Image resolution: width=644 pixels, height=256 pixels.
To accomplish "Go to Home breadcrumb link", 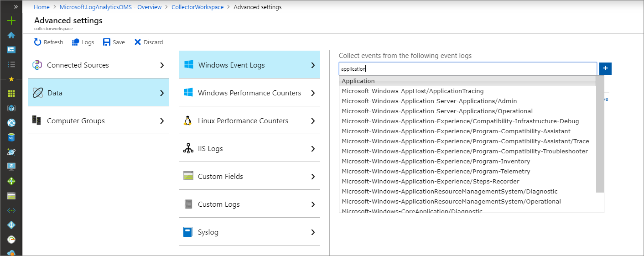I will [x=42, y=7].
